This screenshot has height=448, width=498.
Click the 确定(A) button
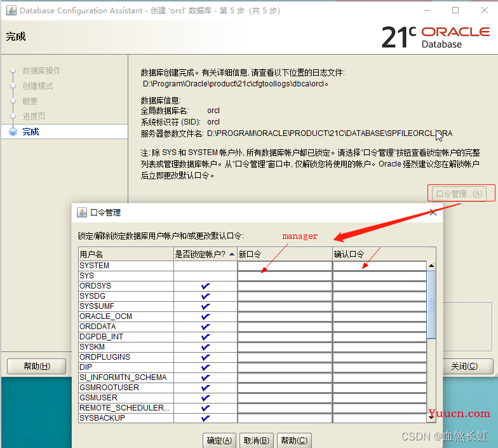[220, 440]
